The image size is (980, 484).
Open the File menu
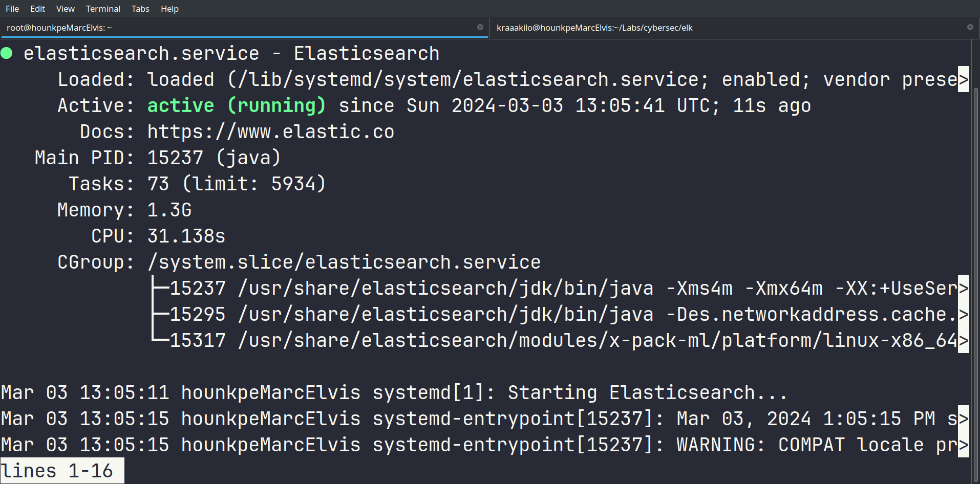click(12, 9)
